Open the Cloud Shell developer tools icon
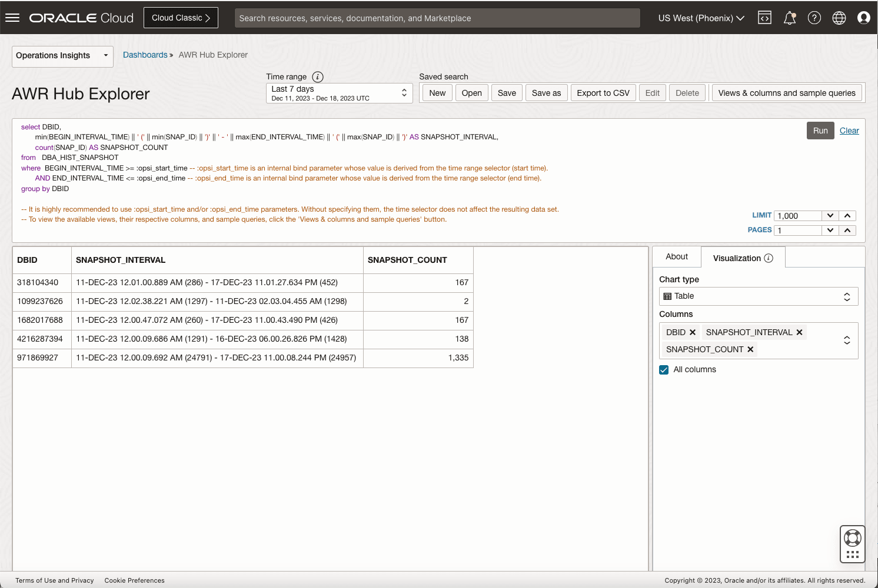This screenshot has width=878, height=588. point(764,18)
